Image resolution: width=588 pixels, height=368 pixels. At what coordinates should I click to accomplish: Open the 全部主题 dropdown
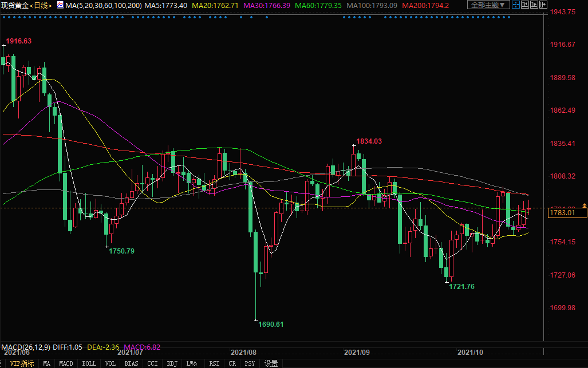point(488,5)
